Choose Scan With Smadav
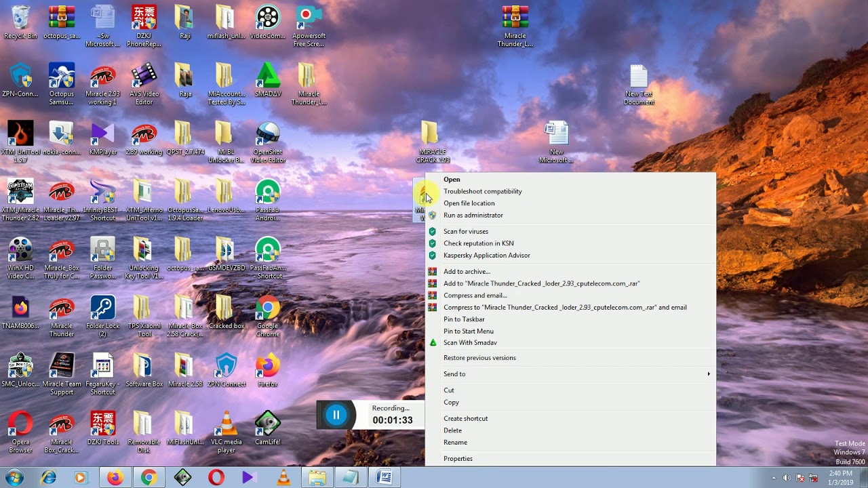 point(570,343)
